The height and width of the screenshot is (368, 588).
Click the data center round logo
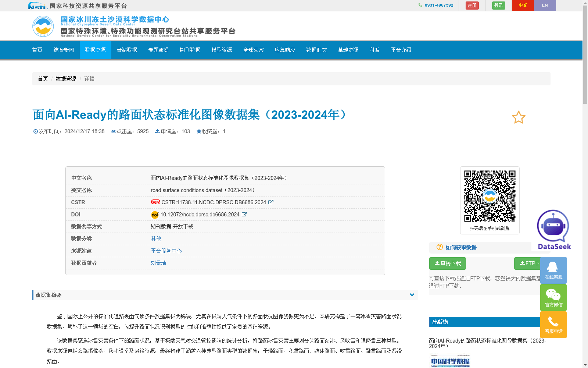pos(43,26)
